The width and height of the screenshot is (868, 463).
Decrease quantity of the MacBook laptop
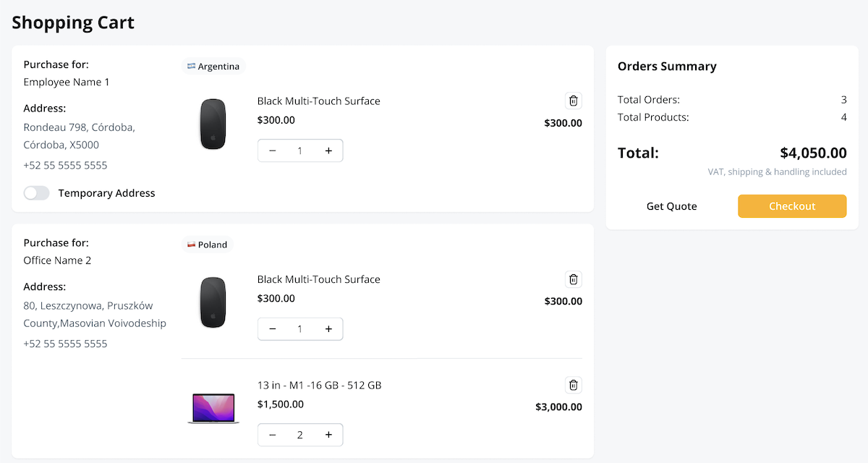click(272, 435)
